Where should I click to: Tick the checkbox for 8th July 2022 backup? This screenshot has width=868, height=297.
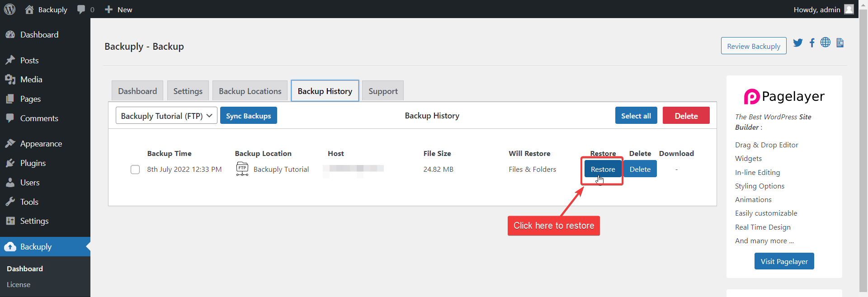tap(135, 170)
